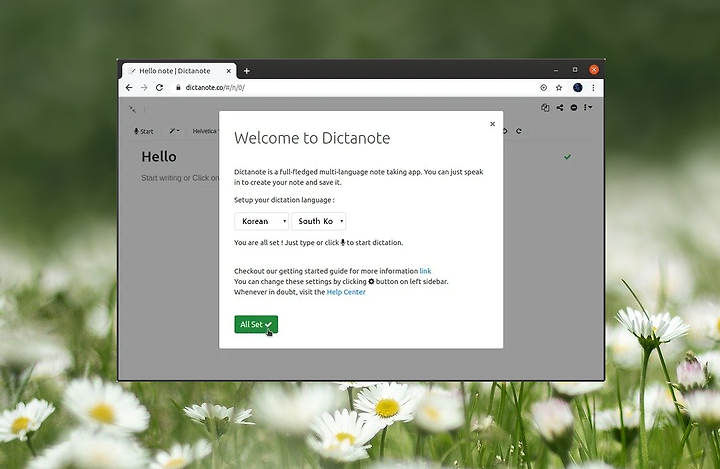Open the Chrome three-dot menu
The height and width of the screenshot is (469, 720).
pos(593,87)
